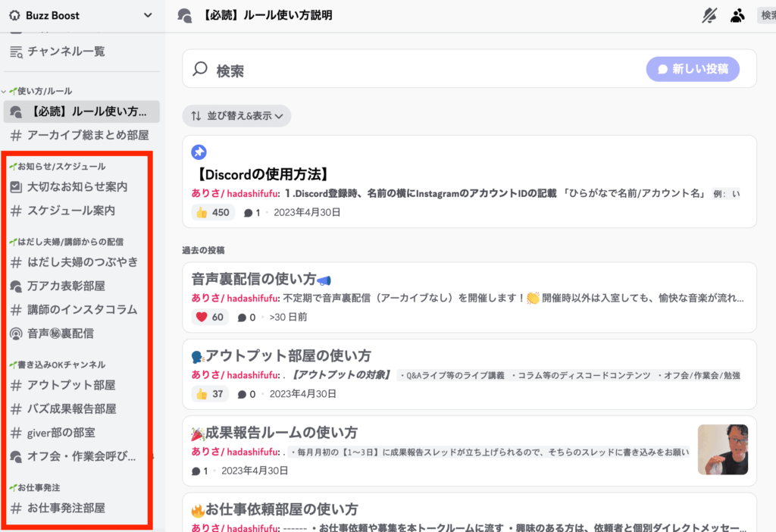Click the magnifier icon in search bar
The width and height of the screenshot is (776, 532).
coord(200,70)
